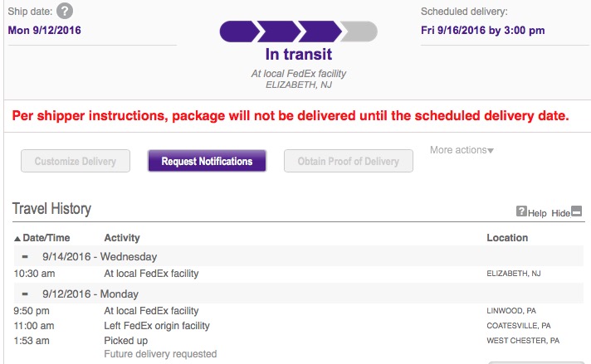Click the In transit status heading
This screenshot has width=591, height=364.
(299, 54)
